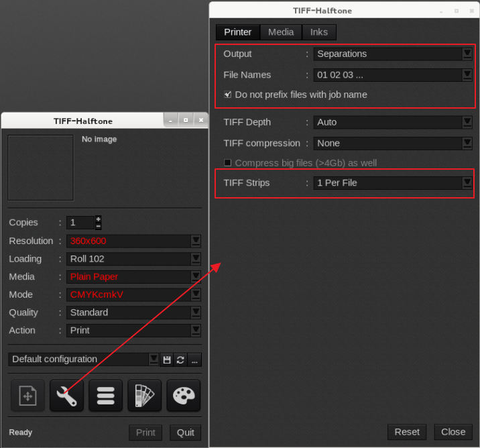
Task: Toggle 'Do not prefix files with job name'
Action: click(228, 95)
